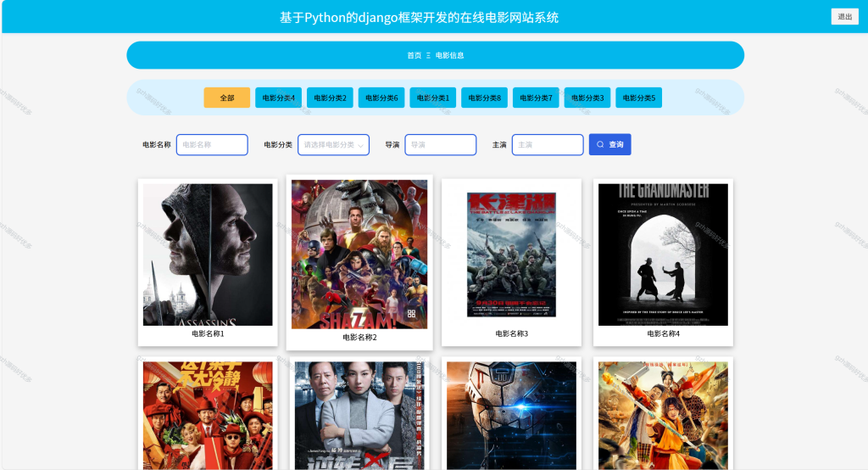Open the robot helmet movie poster
This screenshot has width=868, height=470.
pos(511,416)
